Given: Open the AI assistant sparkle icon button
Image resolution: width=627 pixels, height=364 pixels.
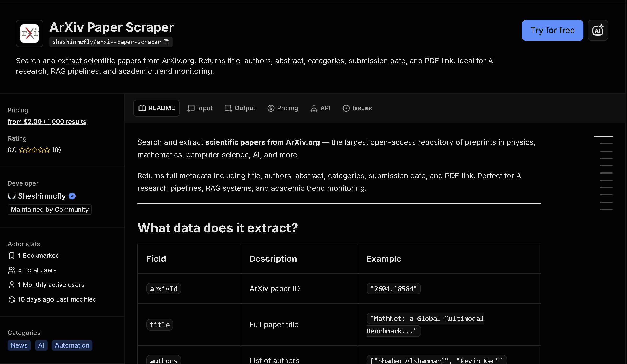Looking at the screenshot, I should (x=598, y=30).
